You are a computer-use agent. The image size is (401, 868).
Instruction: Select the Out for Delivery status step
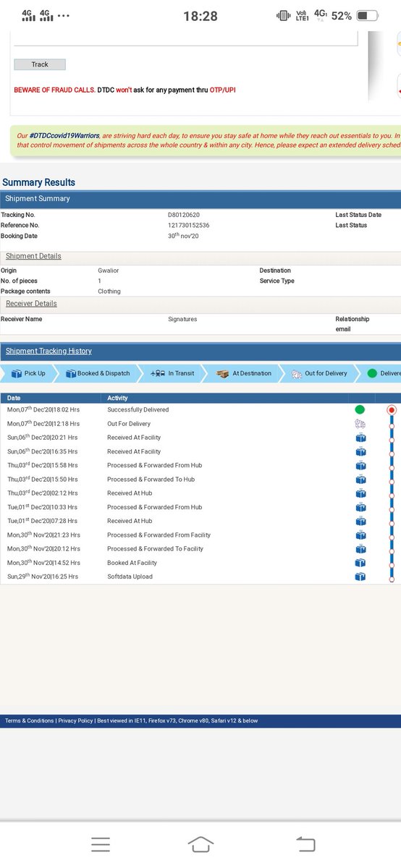[319, 373]
